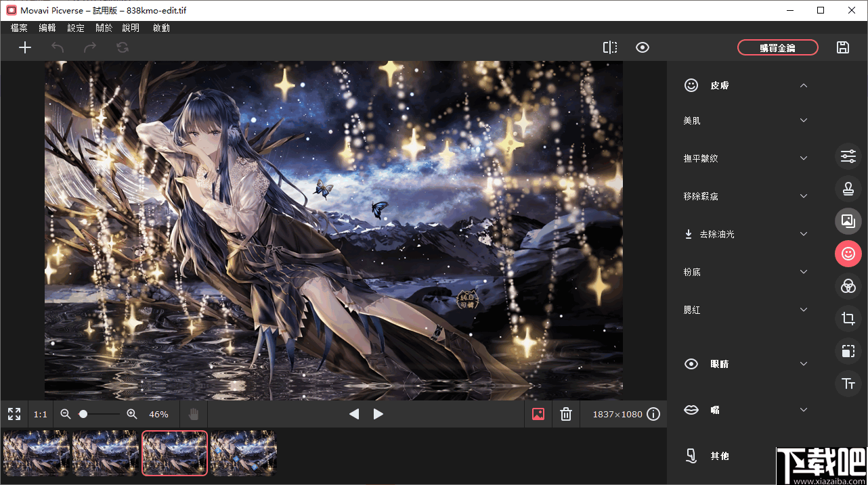Toggle the filmstrip thumbnails panel
Viewport: 868px width, 485px height.
(x=538, y=414)
